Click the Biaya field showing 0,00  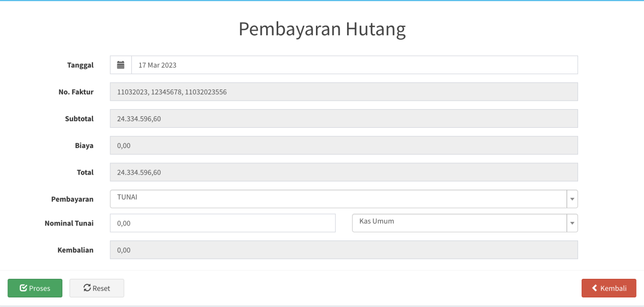pyautogui.click(x=344, y=145)
